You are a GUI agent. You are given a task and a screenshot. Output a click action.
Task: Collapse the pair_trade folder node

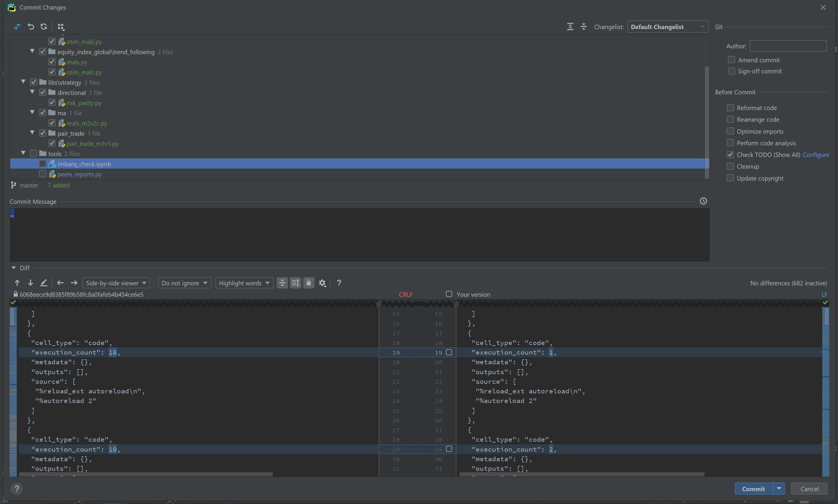click(32, 133)
